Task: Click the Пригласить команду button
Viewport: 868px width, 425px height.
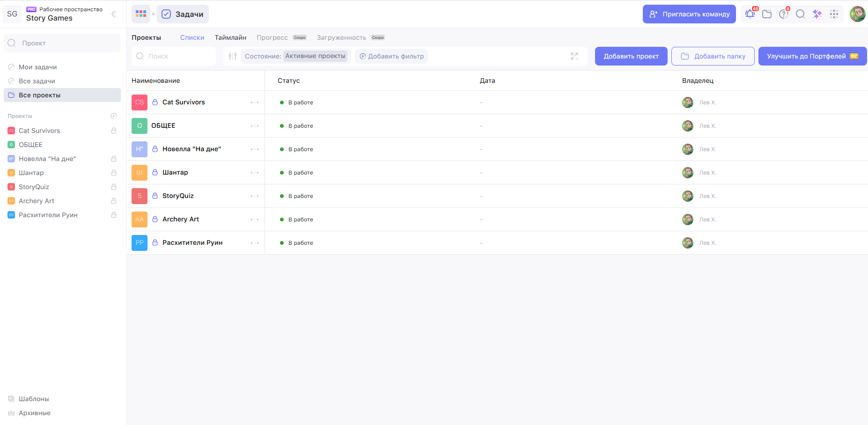Action: click(689, 14)
